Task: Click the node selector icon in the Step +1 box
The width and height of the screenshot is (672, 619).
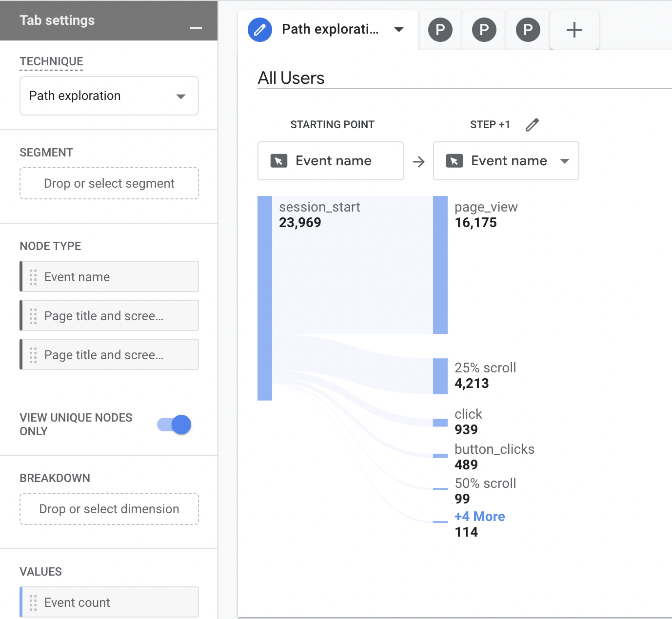Action: tap(454, 160)
